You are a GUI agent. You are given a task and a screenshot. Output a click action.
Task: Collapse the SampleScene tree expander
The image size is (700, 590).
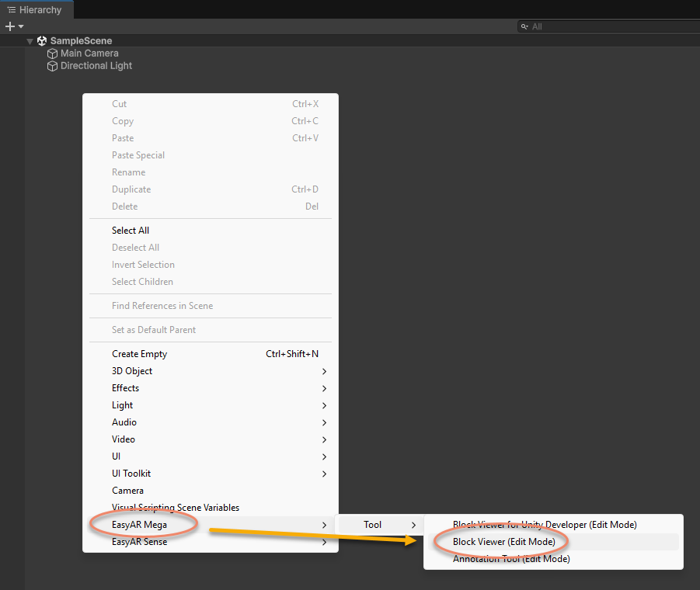(30, 40)
